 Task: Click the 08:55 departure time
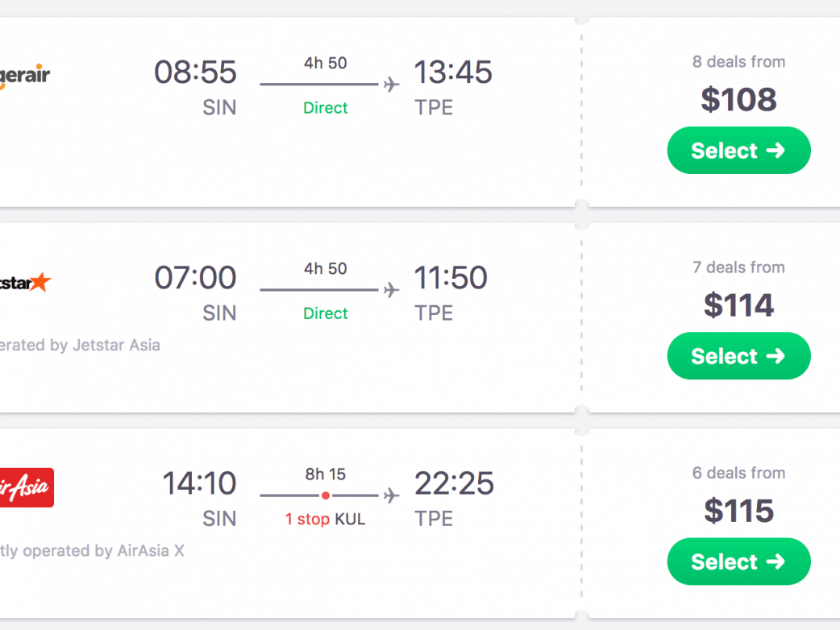click(x=196, y=73)
